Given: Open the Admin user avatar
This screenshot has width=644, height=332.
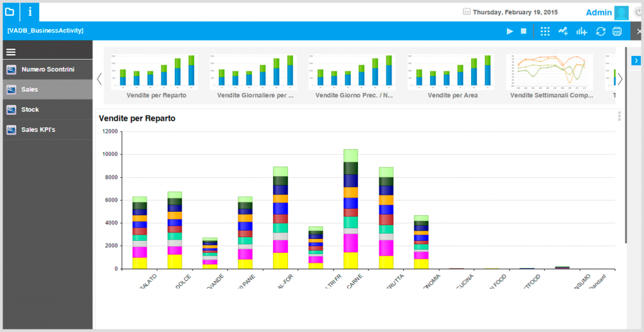Looking at the screenshot, I should pos(621,13).
